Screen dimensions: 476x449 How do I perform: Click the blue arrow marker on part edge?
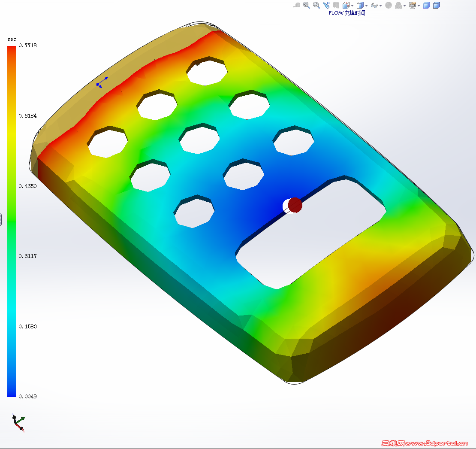click(102, 82)
